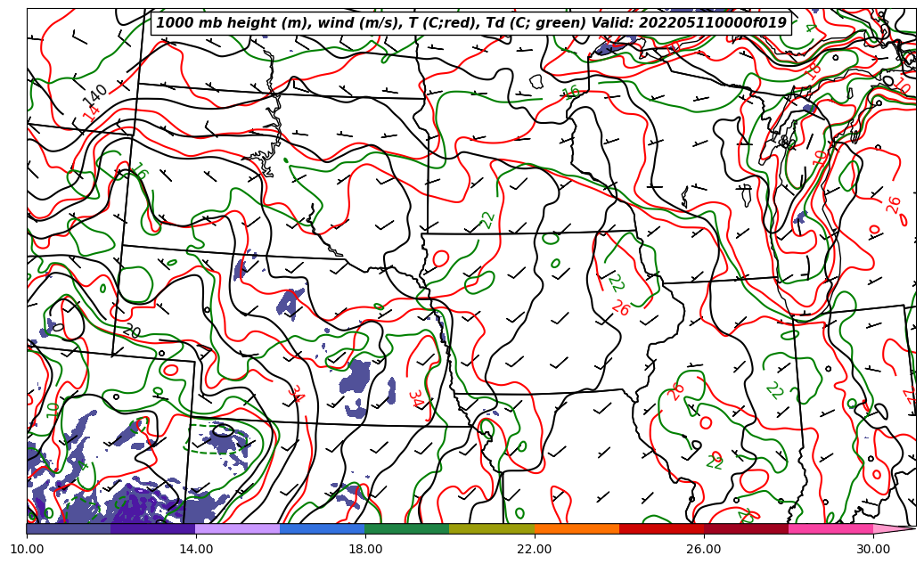Pick the bright red 24–26 colorbar segment

click(x=661, y=528)
